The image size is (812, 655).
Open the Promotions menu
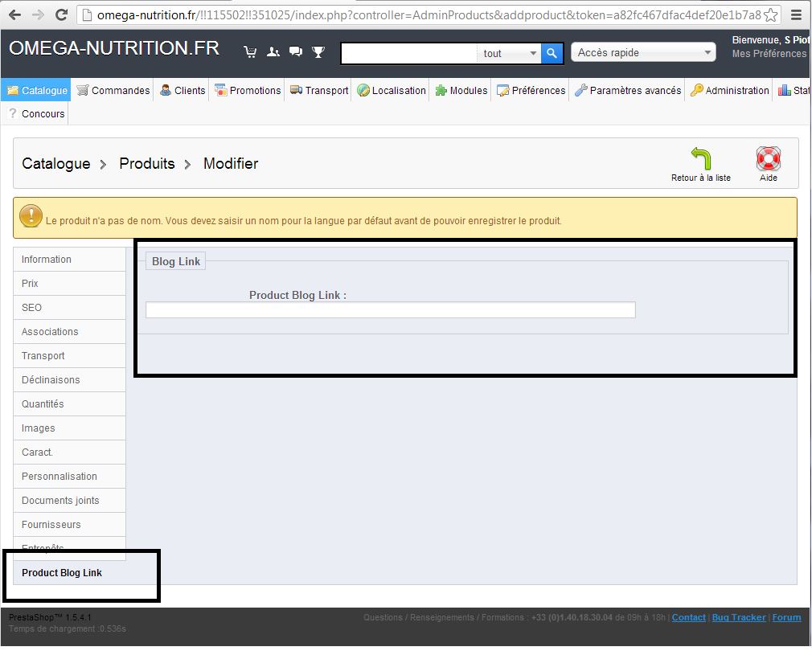pos(248,90)
